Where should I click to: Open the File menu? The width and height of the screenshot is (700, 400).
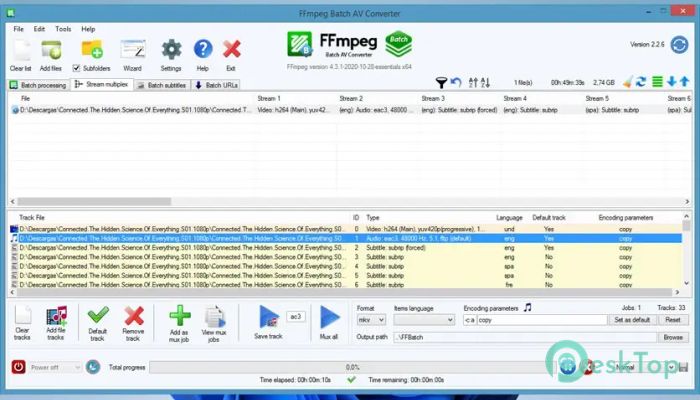click(x=18, y=29)
